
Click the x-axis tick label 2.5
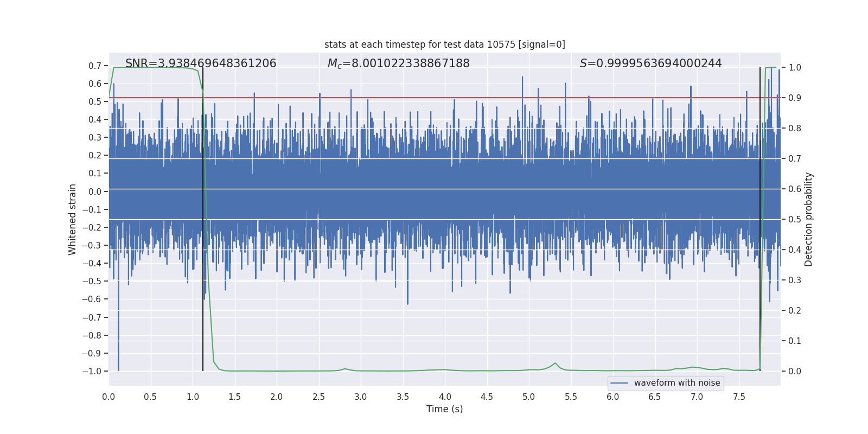(x=318, y=397)
